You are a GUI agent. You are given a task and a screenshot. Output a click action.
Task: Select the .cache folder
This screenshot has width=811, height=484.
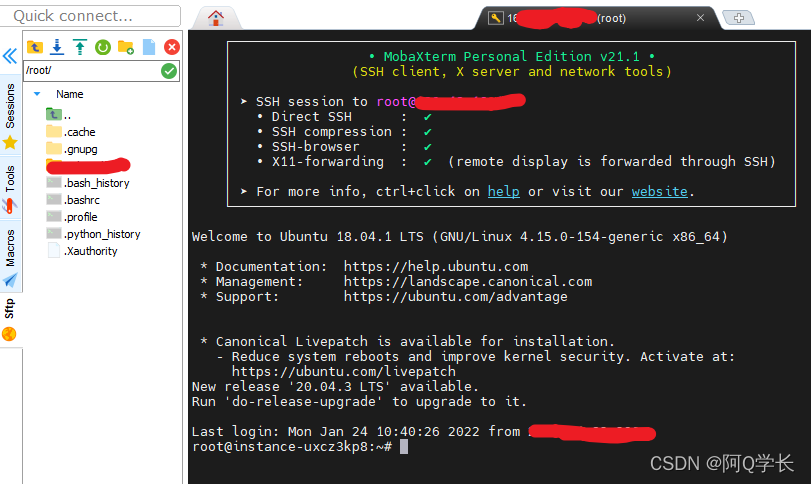point(71,132)
